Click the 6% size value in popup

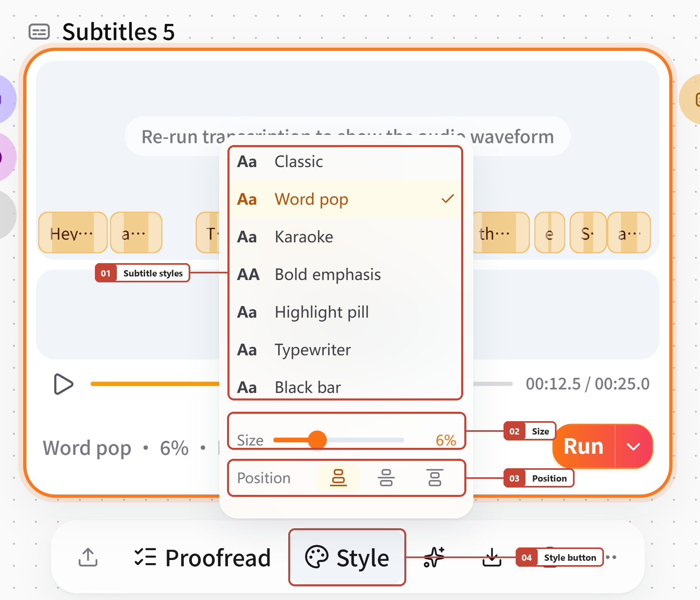[446, 440]
